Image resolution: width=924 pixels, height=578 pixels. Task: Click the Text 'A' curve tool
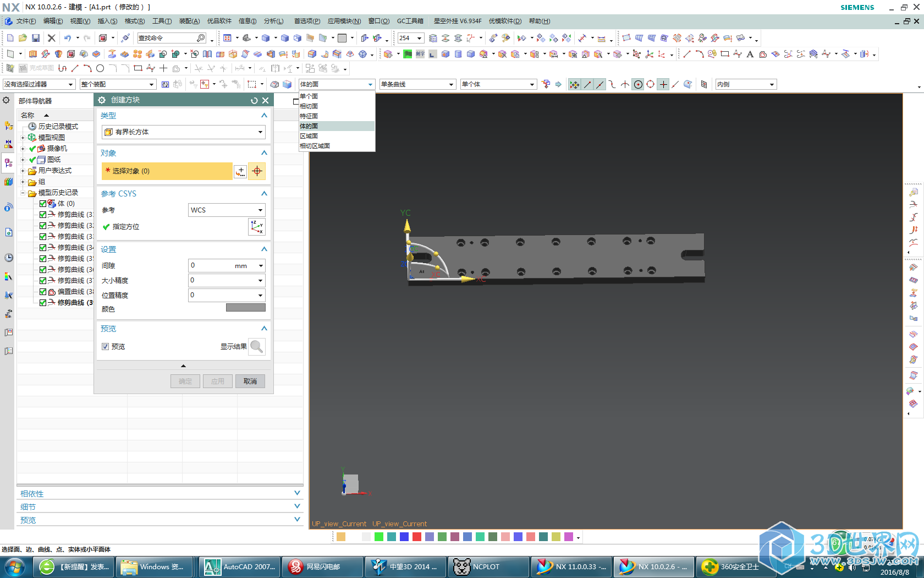coord(750,54)
